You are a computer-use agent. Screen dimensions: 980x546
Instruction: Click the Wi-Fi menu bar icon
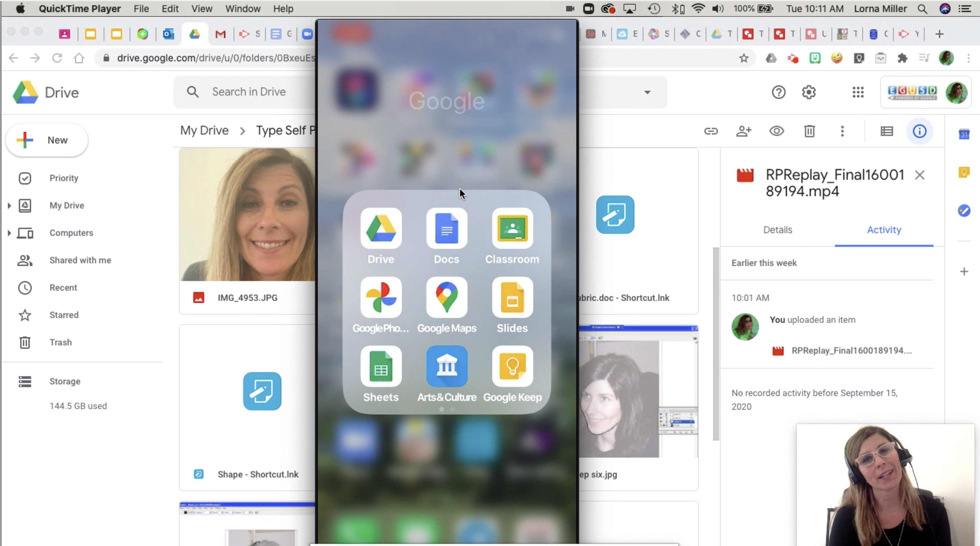pos(698,8)
